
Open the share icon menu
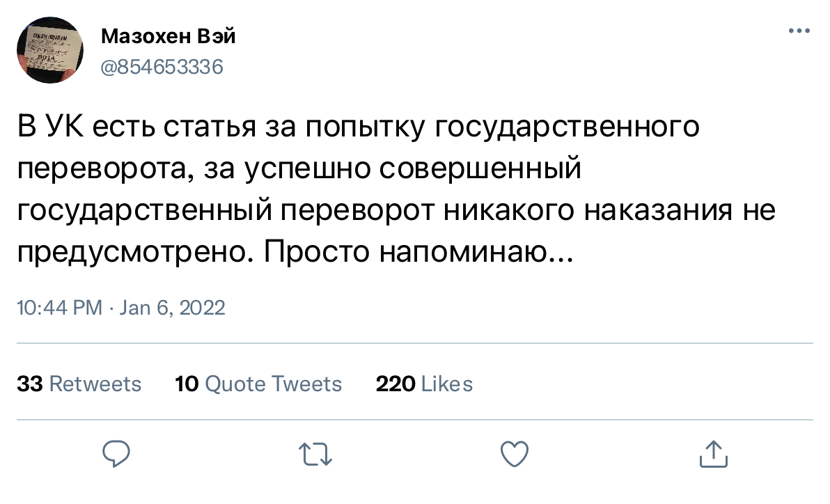point(712,455)
